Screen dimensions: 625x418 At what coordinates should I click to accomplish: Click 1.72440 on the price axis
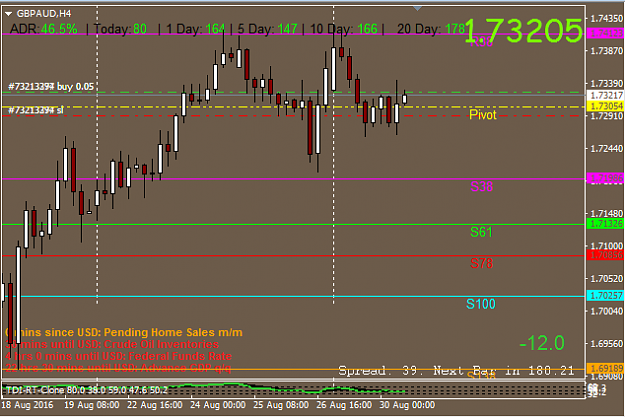click(x=606, y=149)
